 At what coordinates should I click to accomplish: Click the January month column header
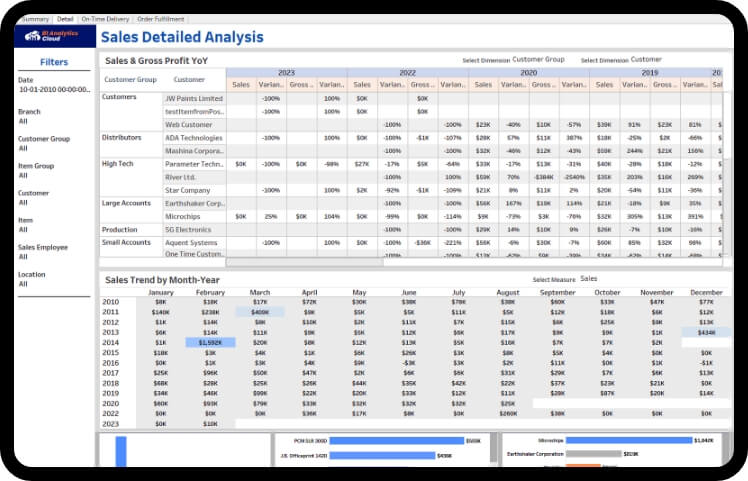(x=161, y=292)
